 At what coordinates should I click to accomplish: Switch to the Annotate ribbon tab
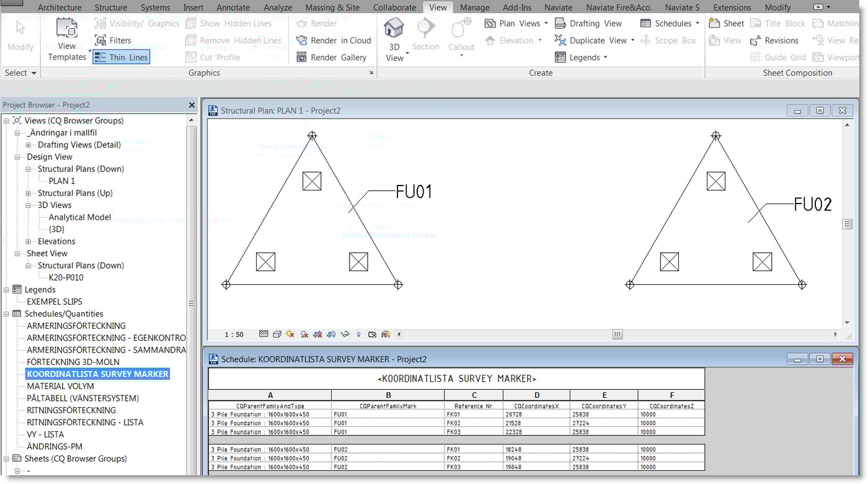tap(233, 7)
